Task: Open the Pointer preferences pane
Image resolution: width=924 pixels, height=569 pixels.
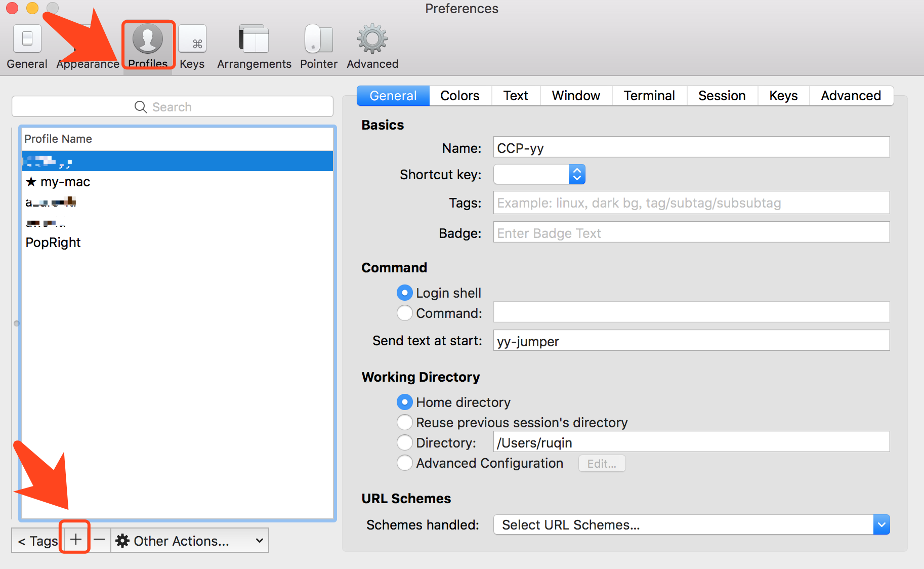Action: point(319,46)
